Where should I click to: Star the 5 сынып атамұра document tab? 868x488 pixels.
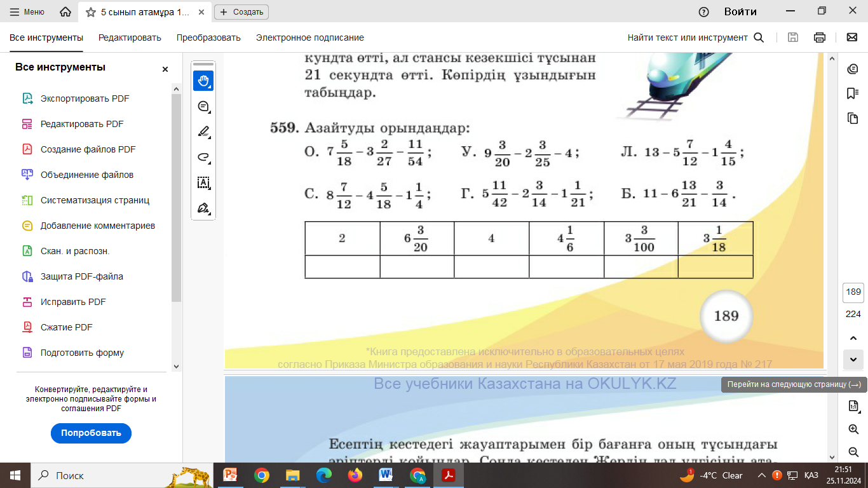pyautogui.click(x=91, y=12)
